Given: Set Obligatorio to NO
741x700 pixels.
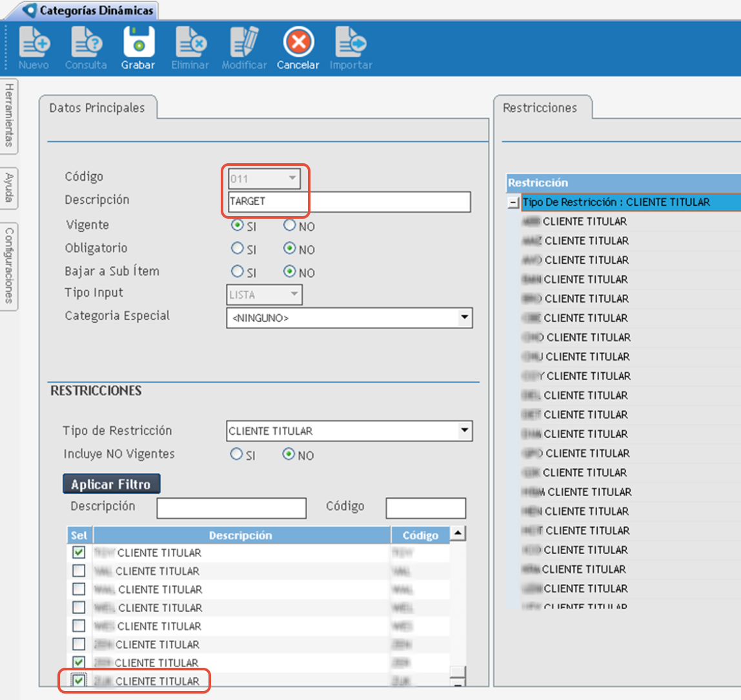Looking at the screenshot, I should click(x=290, y=248).
